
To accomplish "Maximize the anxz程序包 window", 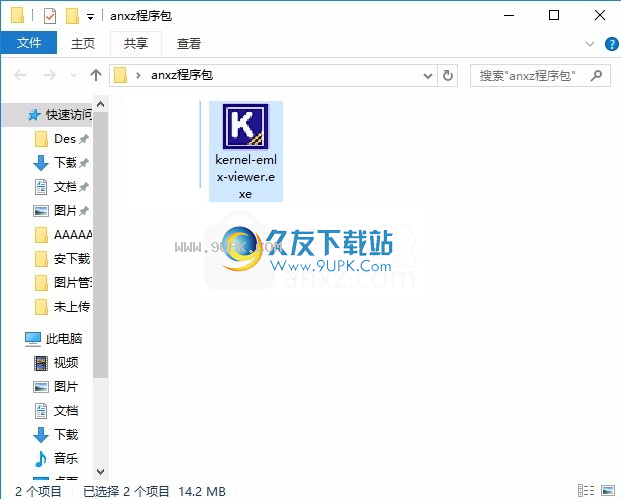I will (554, 15).
